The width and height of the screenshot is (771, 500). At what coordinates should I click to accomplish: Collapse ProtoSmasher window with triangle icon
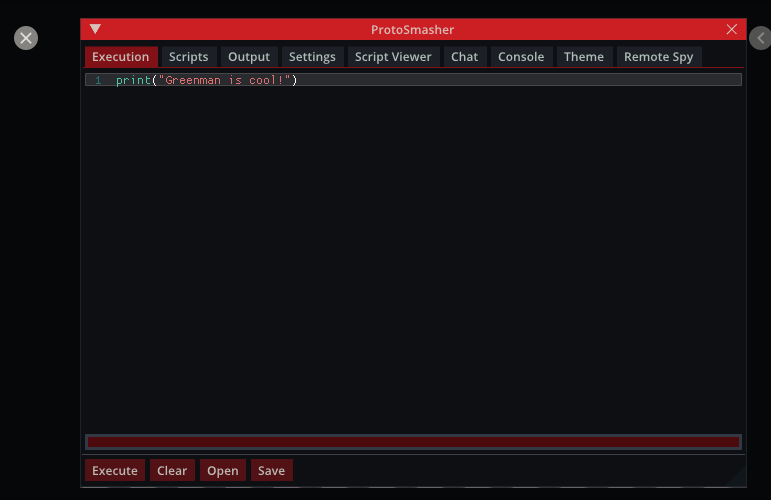coord(95,29)
